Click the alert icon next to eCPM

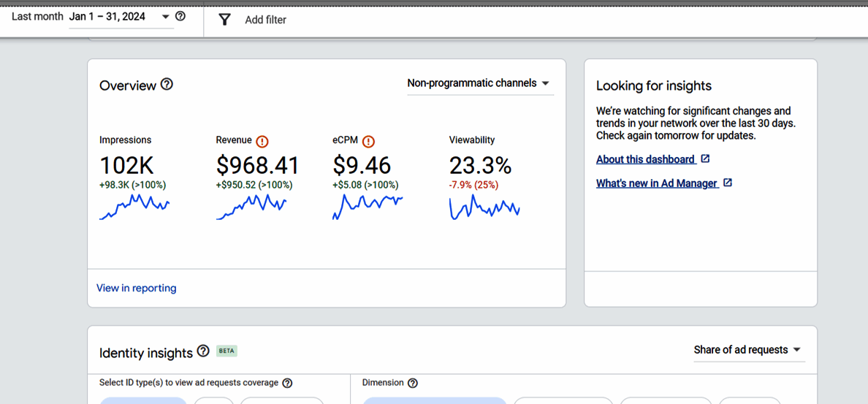(368, 142)
